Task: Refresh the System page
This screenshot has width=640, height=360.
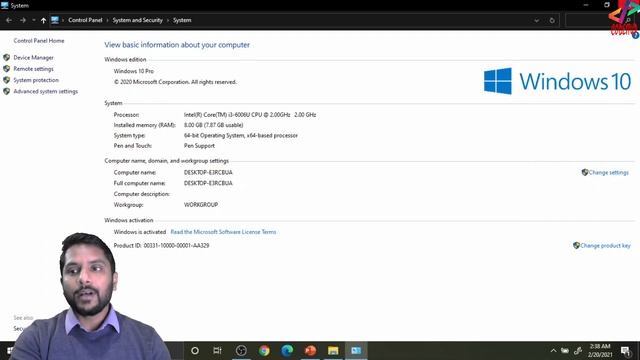Action: coord(552,20)
